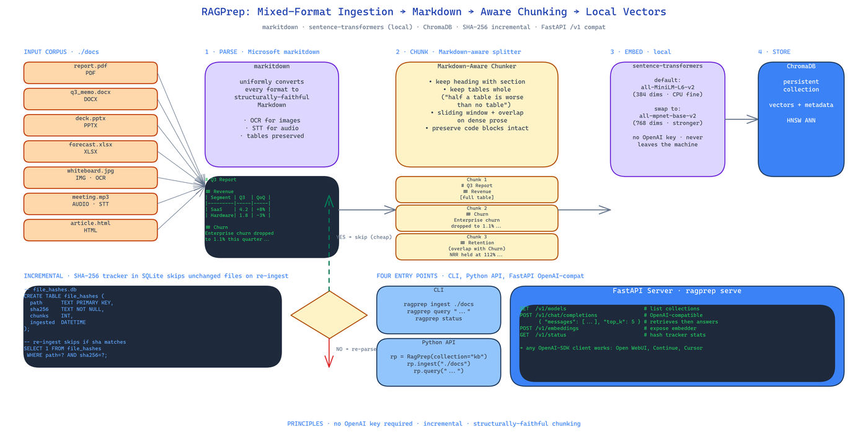Viewport: 868px width, 435px height.
Task: Click the Python API box
Action: coord(438,362)
